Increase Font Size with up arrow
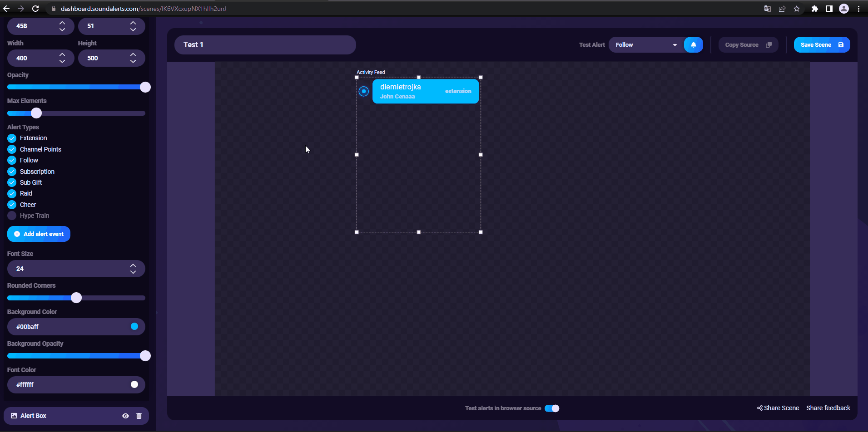 (x=133, y=265)
